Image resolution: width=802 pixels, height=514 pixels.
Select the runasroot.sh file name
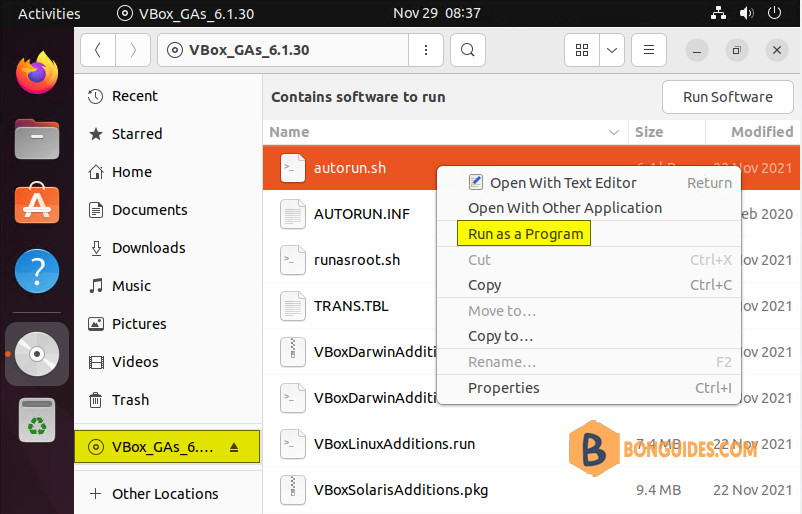pos(357,260)
